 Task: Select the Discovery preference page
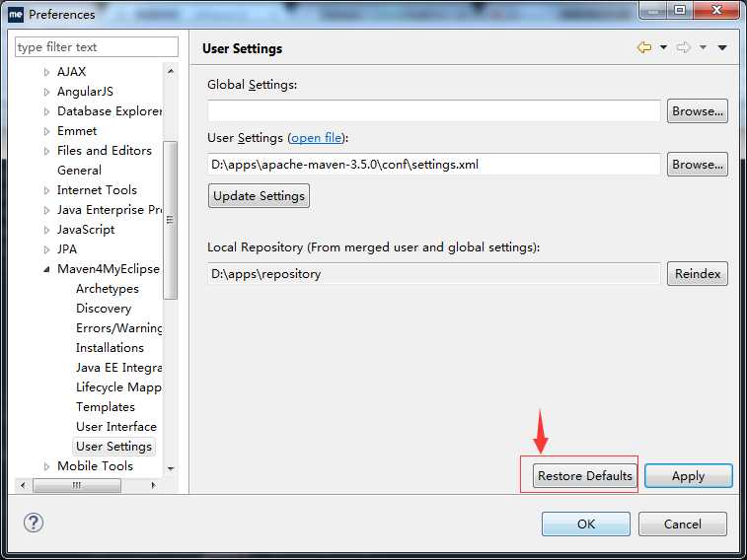point(104,309)
